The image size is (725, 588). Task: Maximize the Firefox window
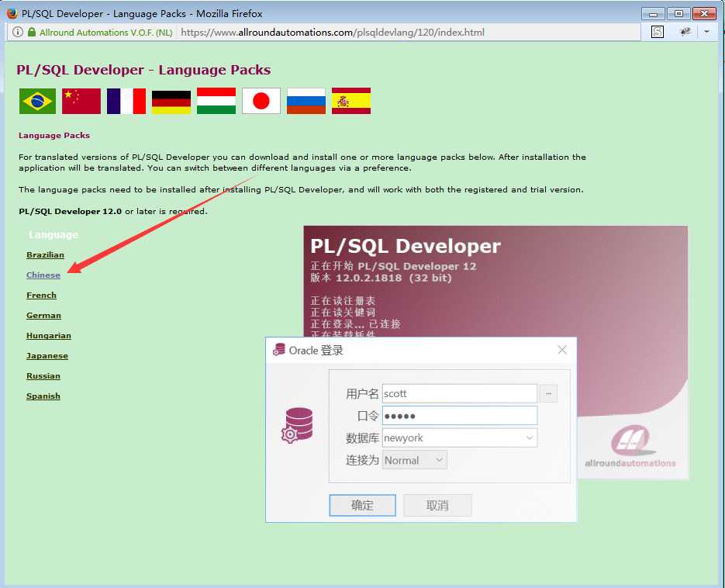[x=678, y=13]
